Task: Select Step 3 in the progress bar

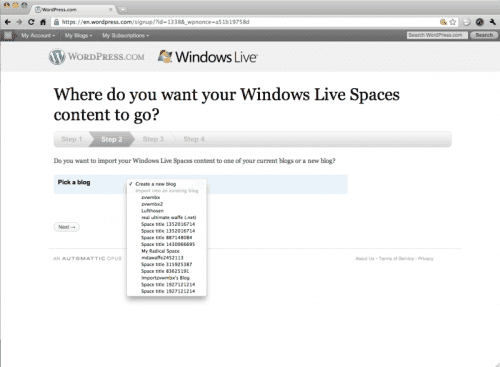Action: (153, 139)
